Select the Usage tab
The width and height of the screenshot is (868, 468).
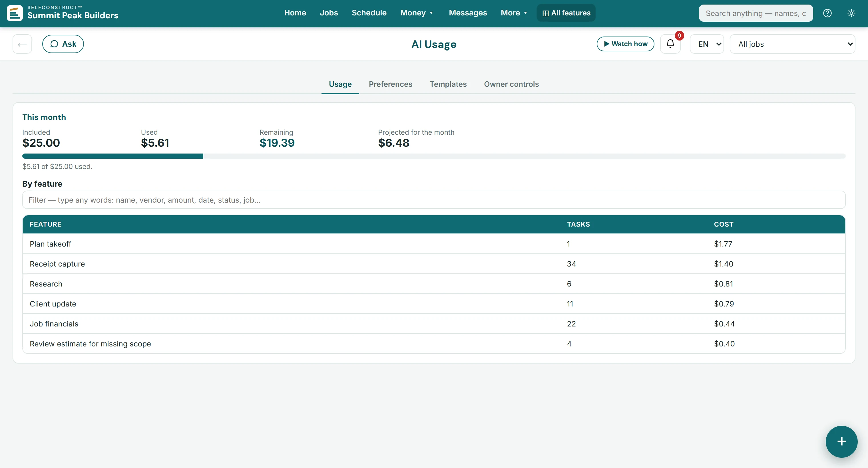pos(340,84)
